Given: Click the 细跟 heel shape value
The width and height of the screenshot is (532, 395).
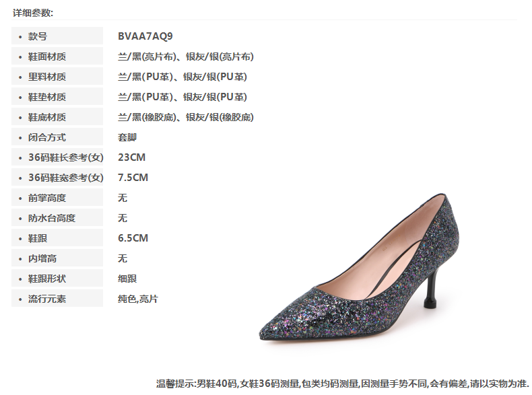Looking at the screenshot, I should (127, 279).
